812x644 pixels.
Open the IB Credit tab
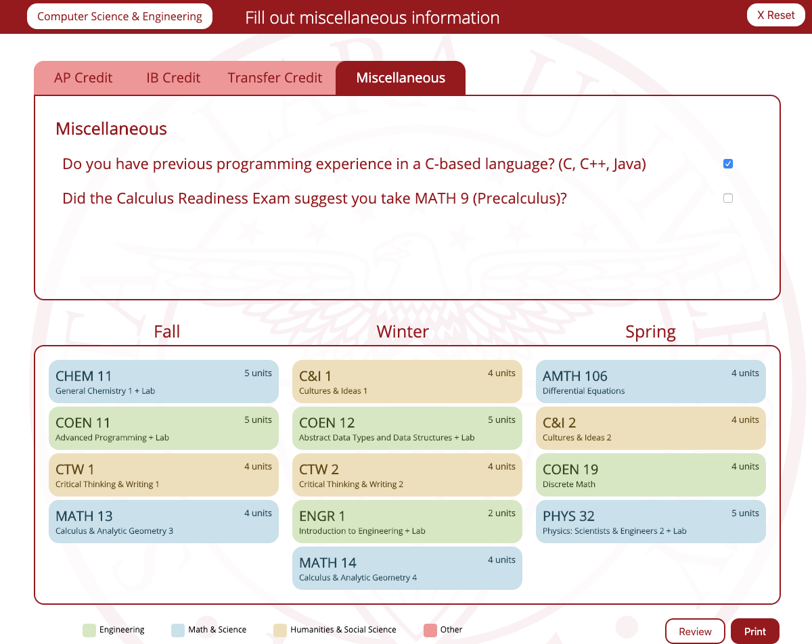click(173, 78)
